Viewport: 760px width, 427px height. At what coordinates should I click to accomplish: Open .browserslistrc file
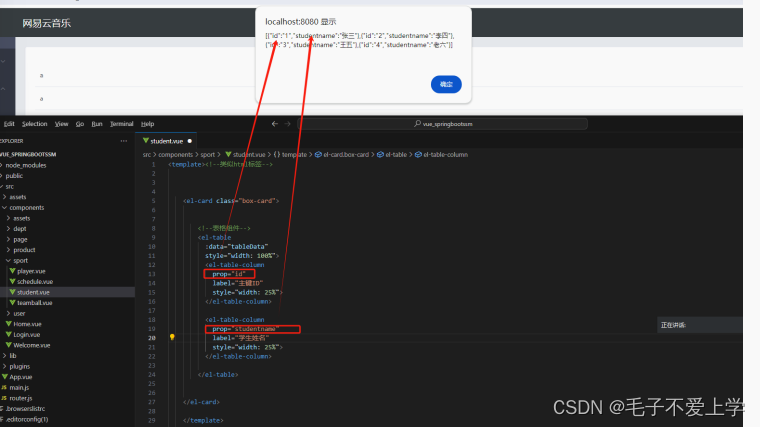25,409
